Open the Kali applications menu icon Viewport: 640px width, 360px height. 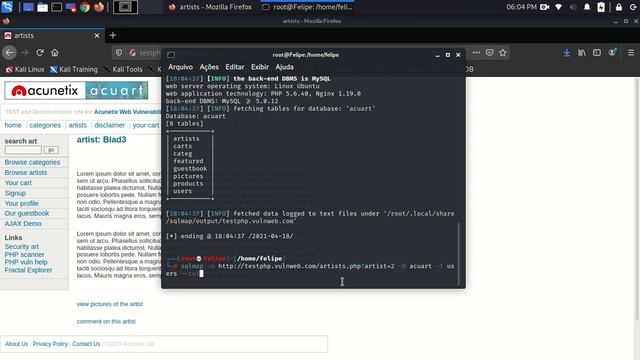pyautogui.click(x=7, y=7)
